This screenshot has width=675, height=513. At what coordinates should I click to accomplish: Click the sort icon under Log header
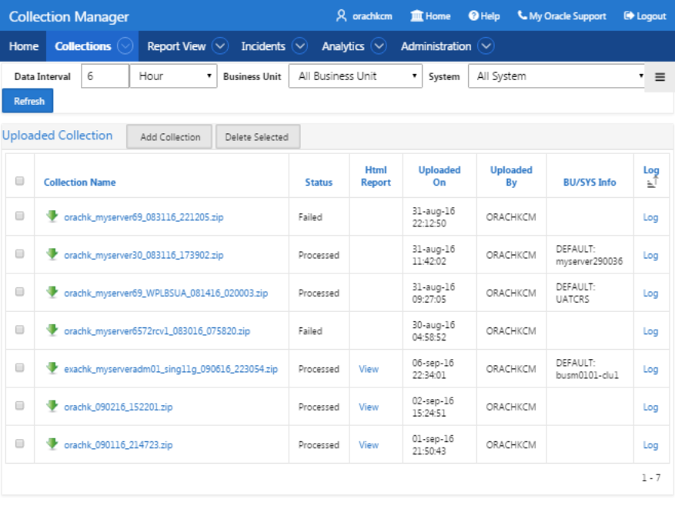pos(652,183)
